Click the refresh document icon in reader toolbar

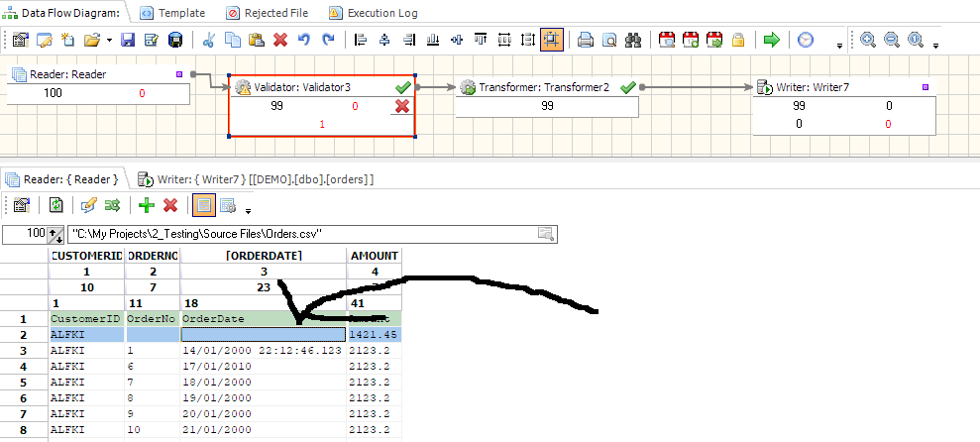[56, 205]
